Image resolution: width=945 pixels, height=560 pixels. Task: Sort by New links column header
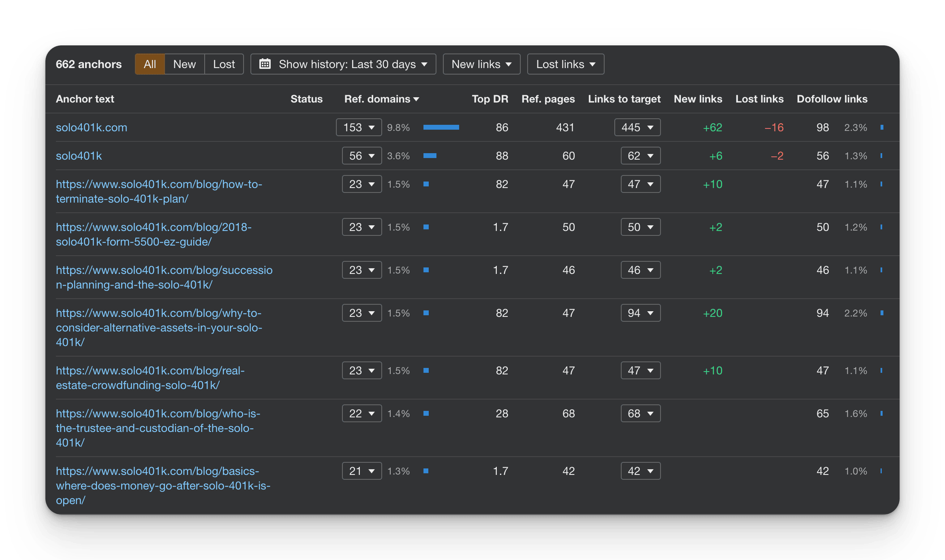coord(698,99)
